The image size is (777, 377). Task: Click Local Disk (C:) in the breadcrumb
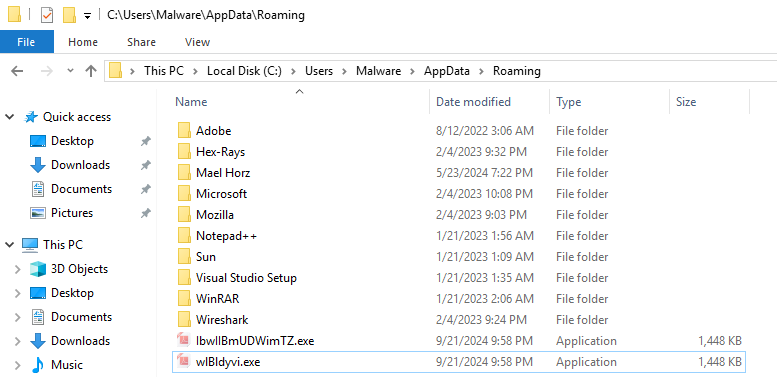[x=244, y=71]
